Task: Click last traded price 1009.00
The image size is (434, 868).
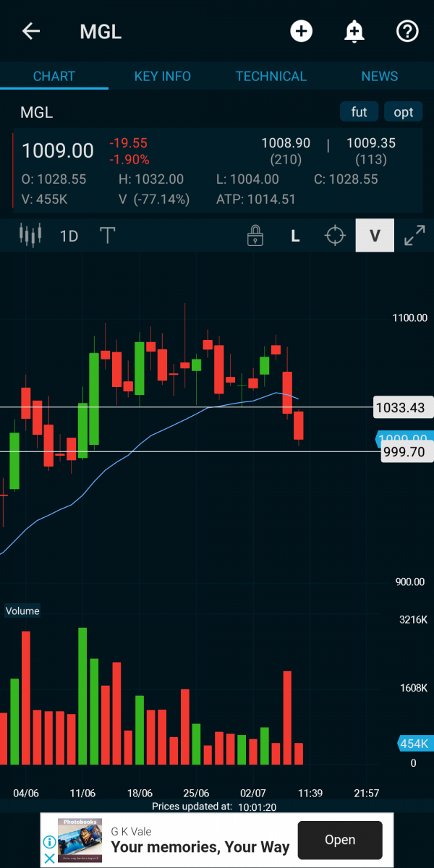Action: click(x=58, y=150)
